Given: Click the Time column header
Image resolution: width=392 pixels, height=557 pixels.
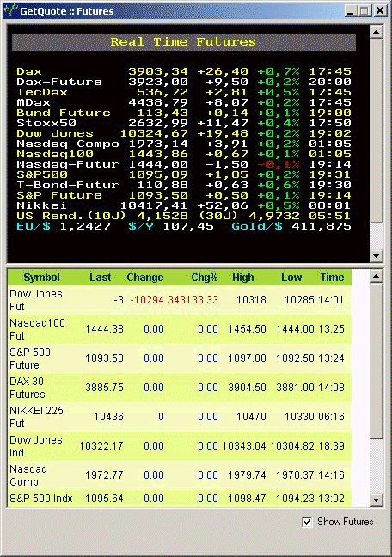Looking at the screenshot, I should coord(332,278).
